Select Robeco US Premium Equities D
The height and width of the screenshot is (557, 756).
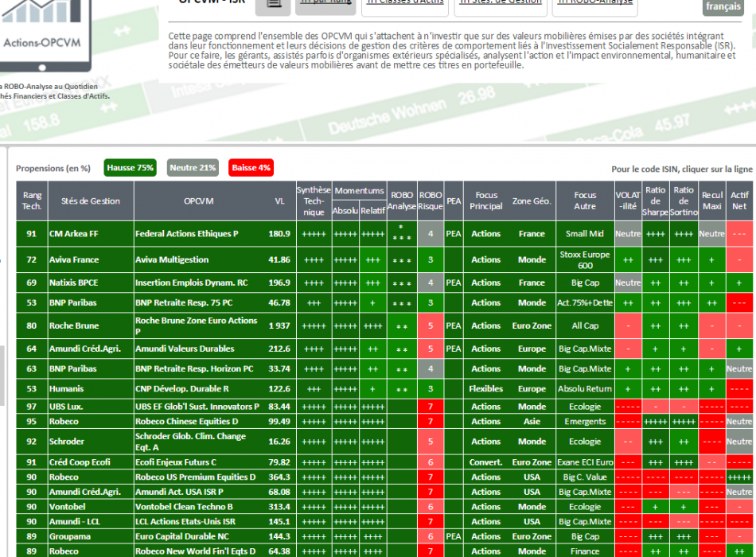384,477
